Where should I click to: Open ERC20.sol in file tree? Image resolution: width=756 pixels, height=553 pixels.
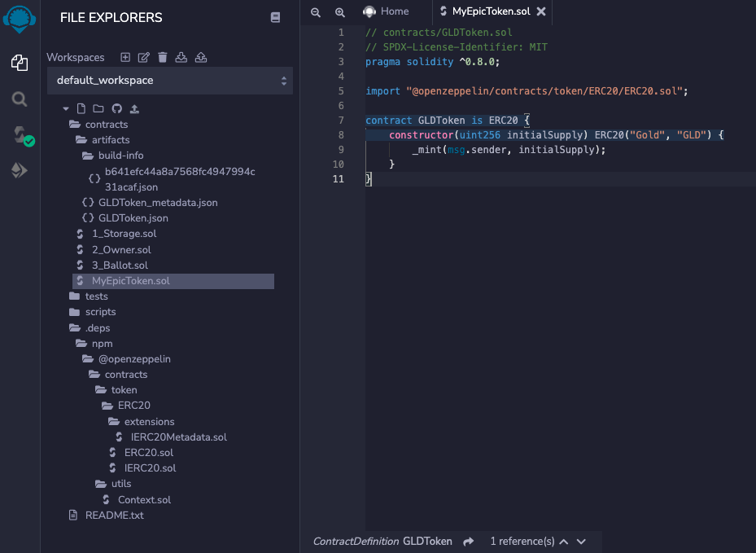click(x=148, y=453)
